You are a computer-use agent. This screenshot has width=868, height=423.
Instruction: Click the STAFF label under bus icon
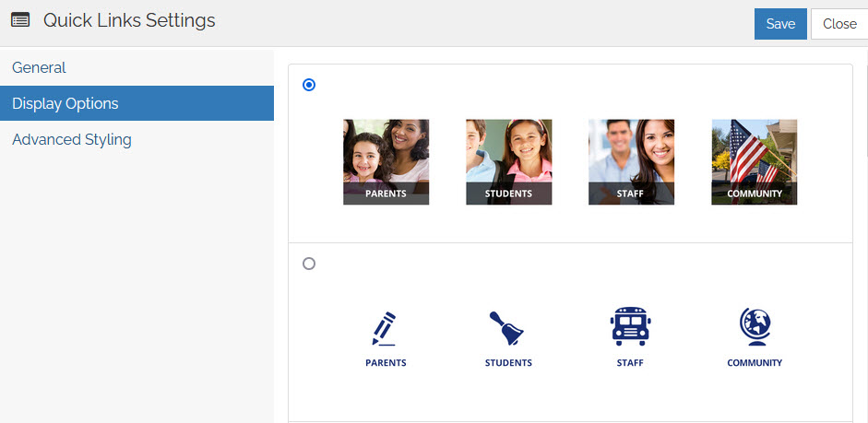(x=630, y=363)
